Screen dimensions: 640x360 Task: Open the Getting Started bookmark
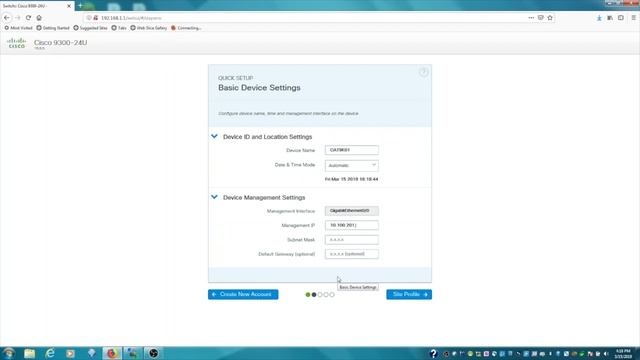[53, 28]
